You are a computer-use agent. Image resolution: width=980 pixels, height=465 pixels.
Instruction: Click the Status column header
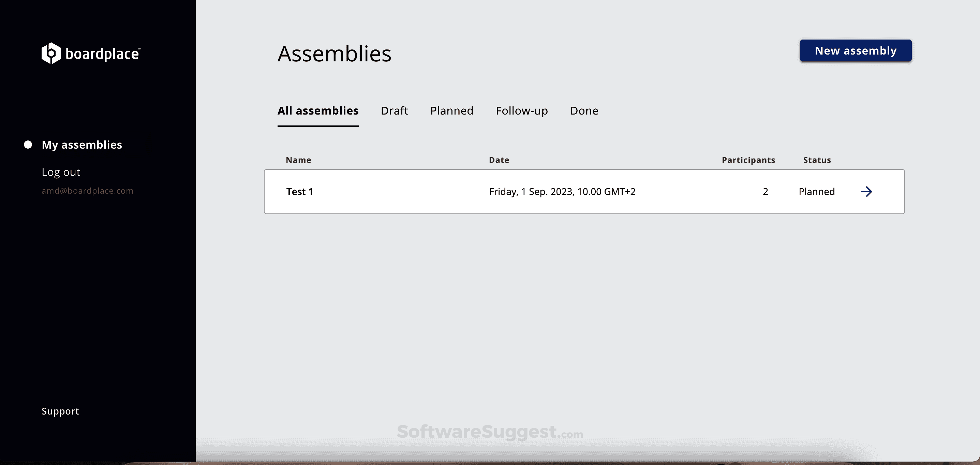click(816, 160)
